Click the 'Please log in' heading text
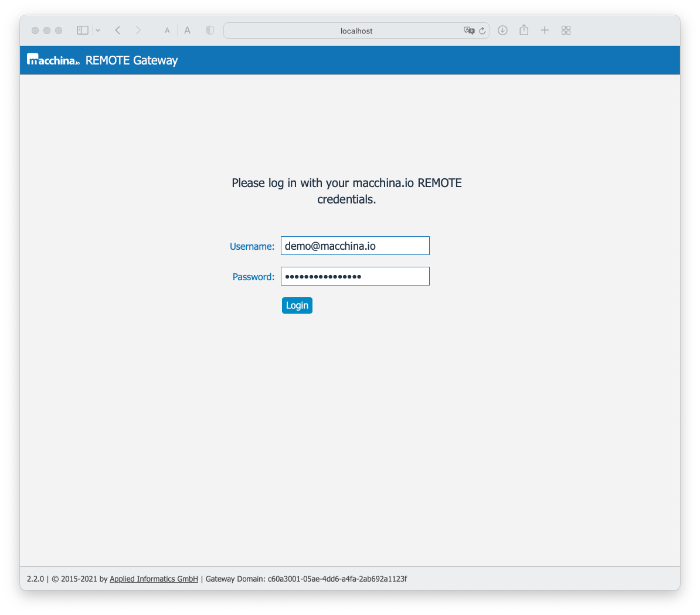 (x=346, y=191)
